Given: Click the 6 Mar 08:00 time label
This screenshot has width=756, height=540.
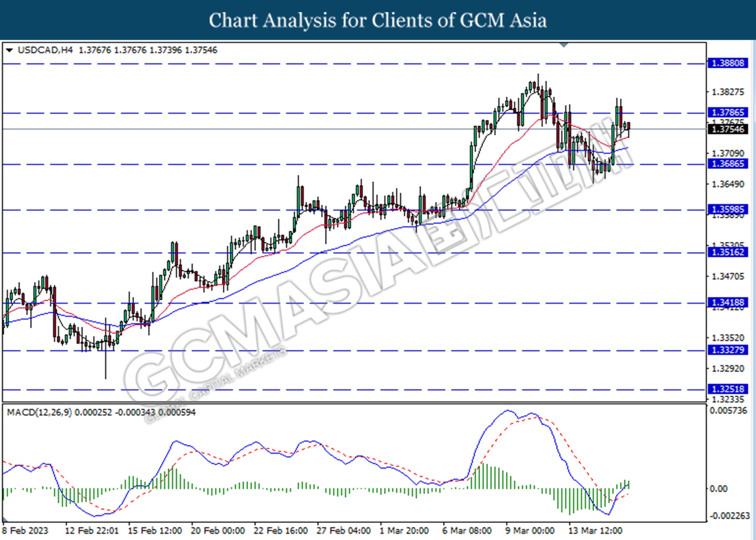Looking at the screenshot, I should (467, 531).
